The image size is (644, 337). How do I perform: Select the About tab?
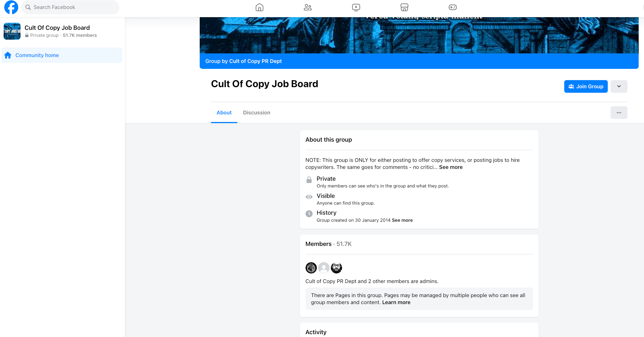point(224,113)
